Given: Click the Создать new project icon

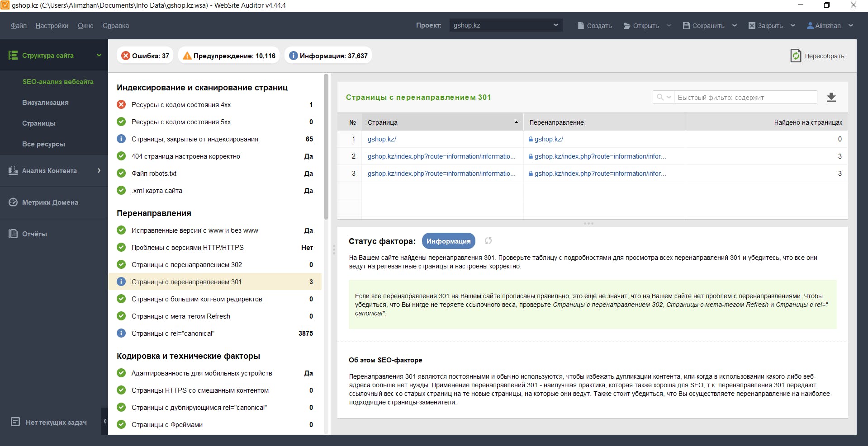Looking at the screenshot, I should click(x=581, y=26).
